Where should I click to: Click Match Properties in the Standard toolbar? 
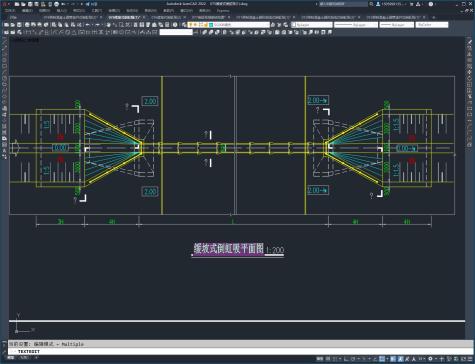(73, 25)
